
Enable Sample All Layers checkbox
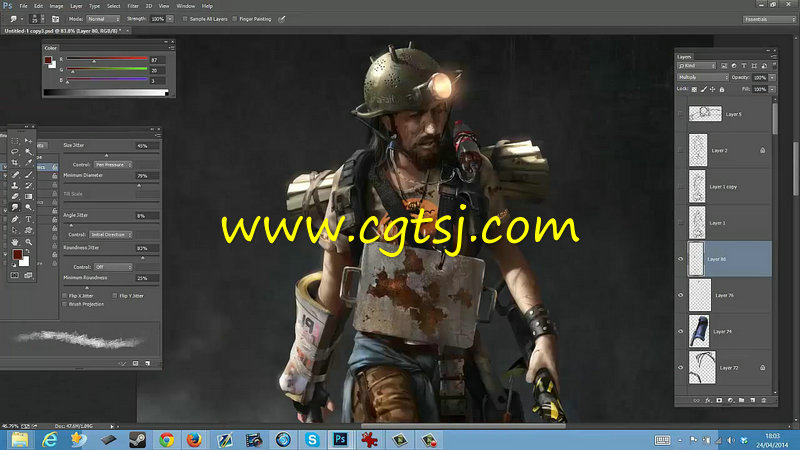click(x=185, y=19)
